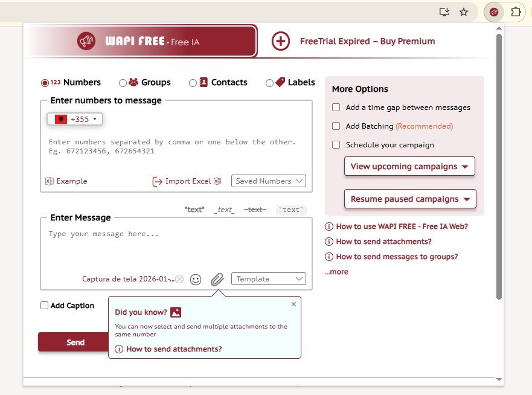Switch to the Groups option
The width and height of the screenshot is (532, 395).
123,82
